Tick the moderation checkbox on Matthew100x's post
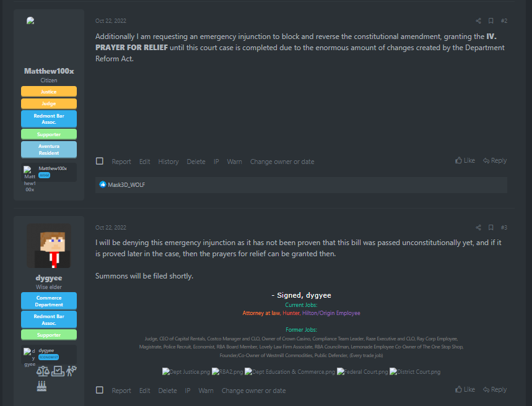The width and height of the screenshot is (532, 406). [100, 162]
